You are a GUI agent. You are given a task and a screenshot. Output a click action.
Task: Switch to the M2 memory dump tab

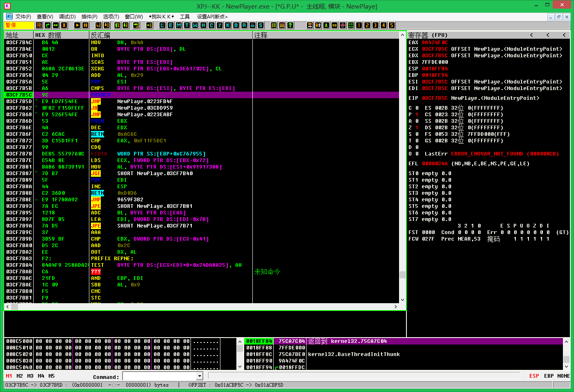point(20,376)
